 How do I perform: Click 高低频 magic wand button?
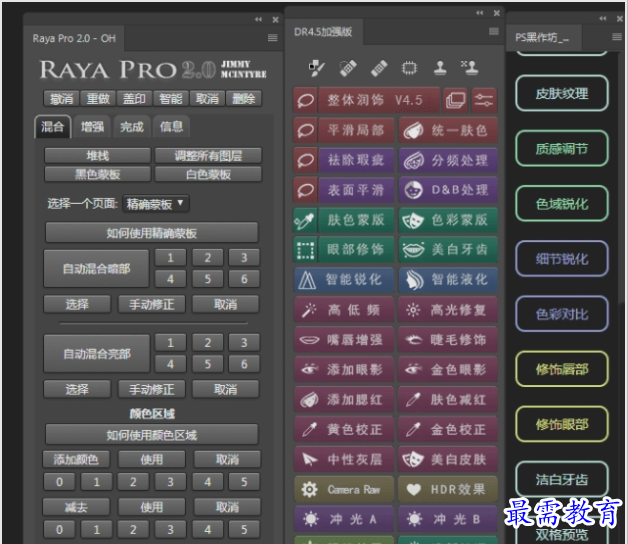click(344, 310)
